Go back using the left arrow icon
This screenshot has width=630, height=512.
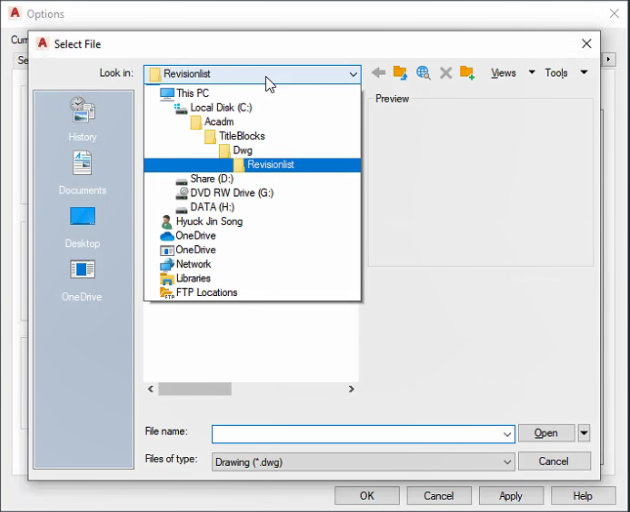click(x=378, y=73)
